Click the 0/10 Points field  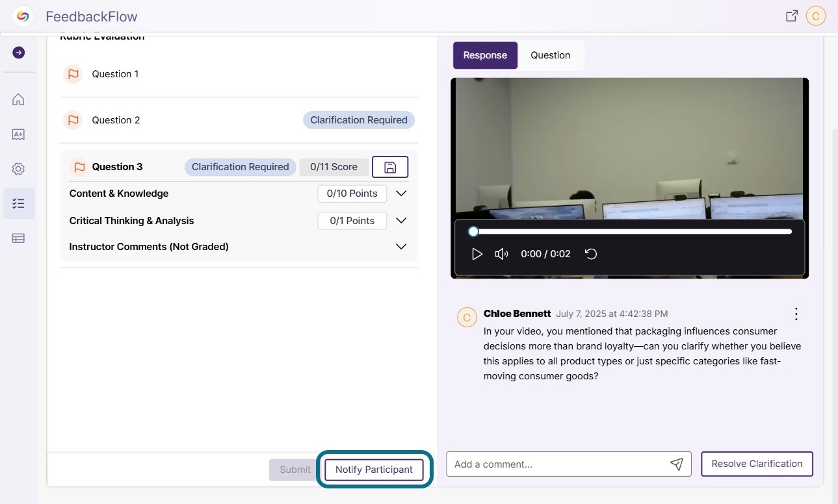352,194
